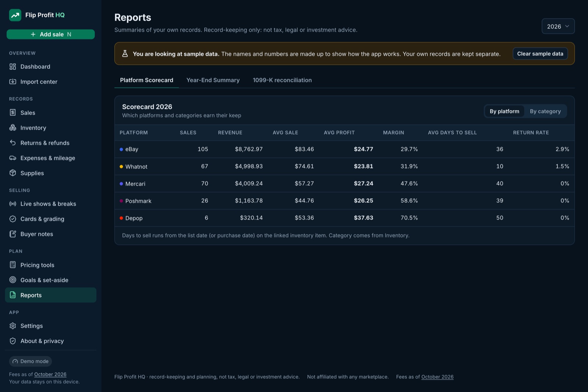Click the Inventory boxes icon
The image size is (588, 392).
13,128
